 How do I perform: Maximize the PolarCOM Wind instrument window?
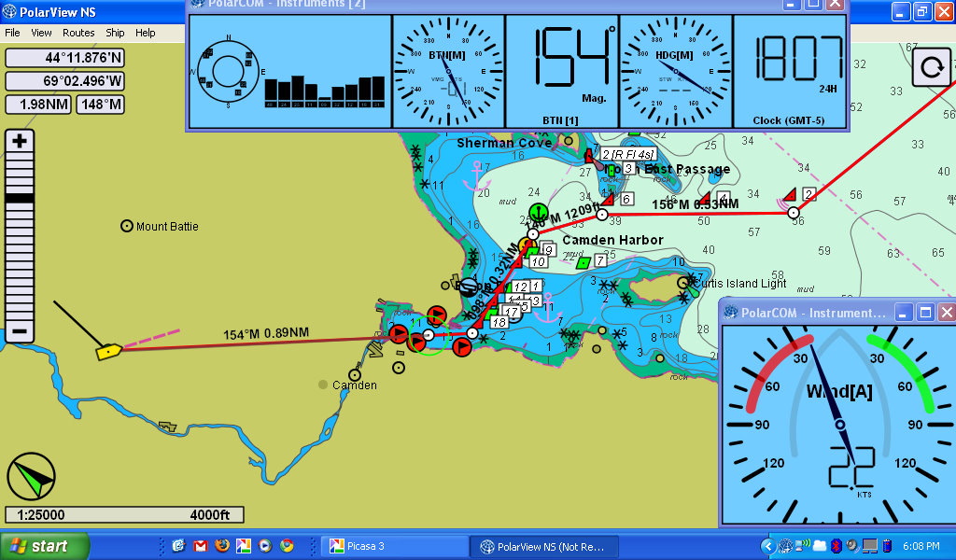(925, 313)
